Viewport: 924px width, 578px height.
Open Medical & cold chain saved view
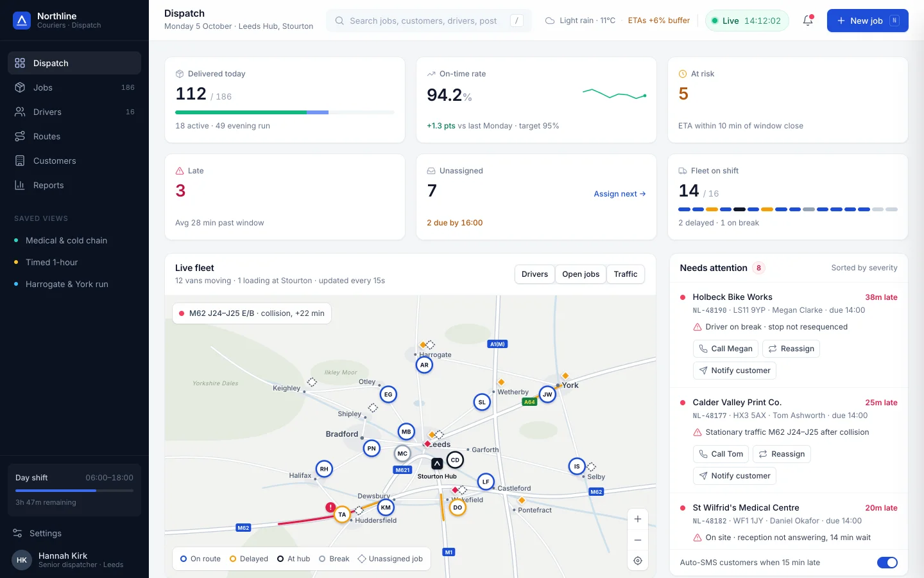click(x=74, y=240)
